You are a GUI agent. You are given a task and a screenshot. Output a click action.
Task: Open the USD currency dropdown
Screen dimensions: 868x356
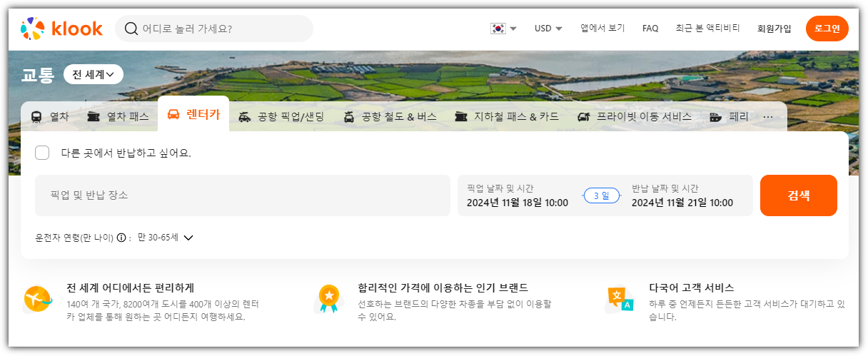click(548, 29)
